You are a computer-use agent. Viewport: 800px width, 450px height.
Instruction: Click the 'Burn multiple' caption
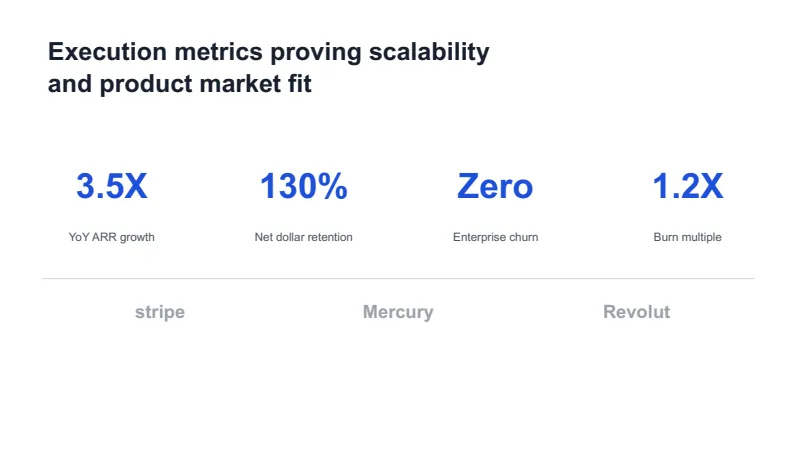coord(688,237)
